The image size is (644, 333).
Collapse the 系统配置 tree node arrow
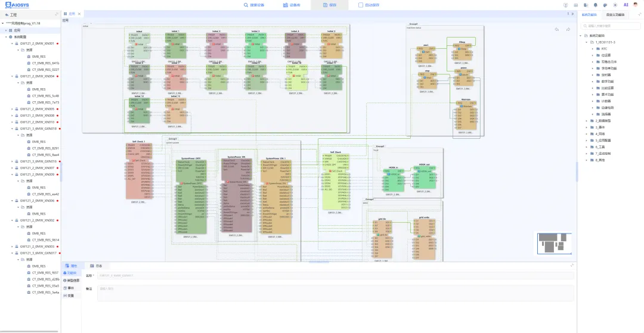pos(6,37)
